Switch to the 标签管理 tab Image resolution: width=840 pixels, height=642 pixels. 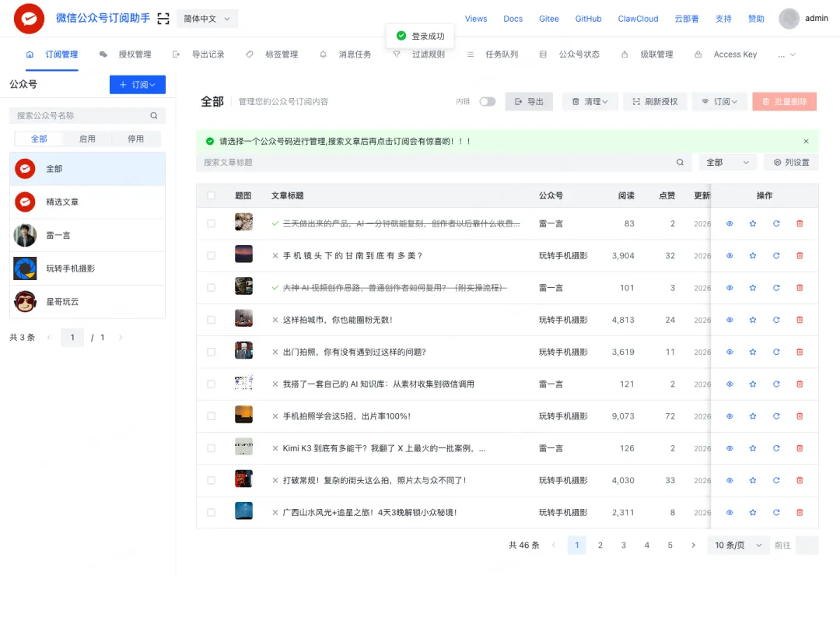pyautogui.click(x=272, y=54)
